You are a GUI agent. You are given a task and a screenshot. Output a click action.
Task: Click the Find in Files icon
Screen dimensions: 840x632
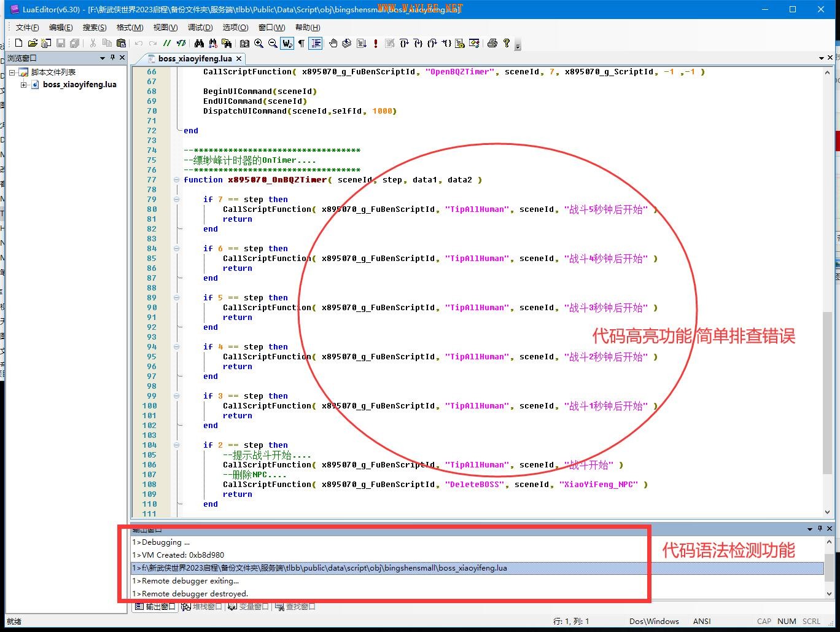click(x=227, y=43)
